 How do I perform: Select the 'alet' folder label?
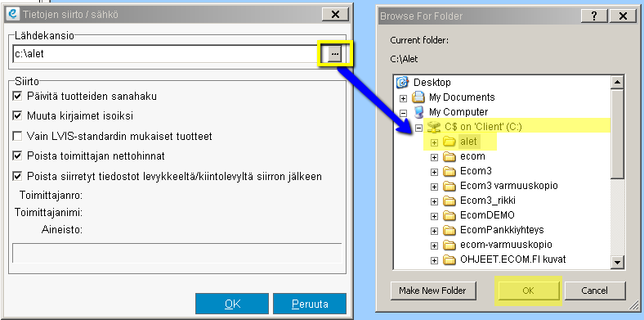pos(468,142)
